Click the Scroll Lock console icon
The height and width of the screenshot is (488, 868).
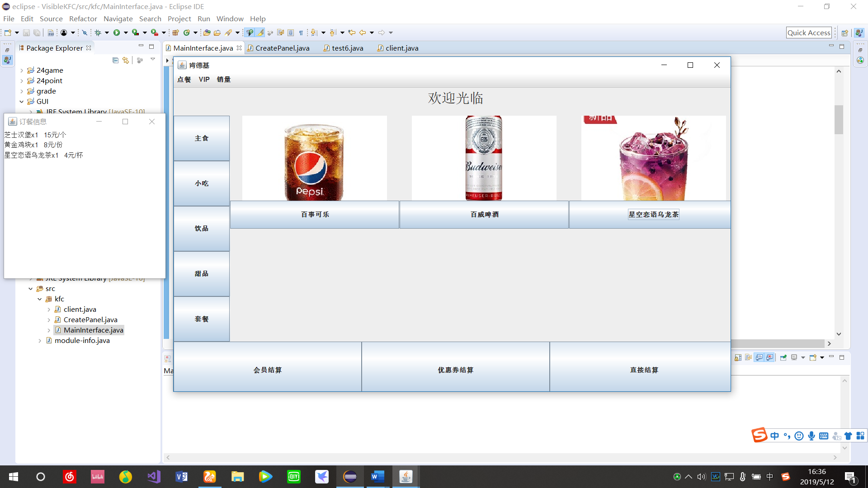click(738, 357)
